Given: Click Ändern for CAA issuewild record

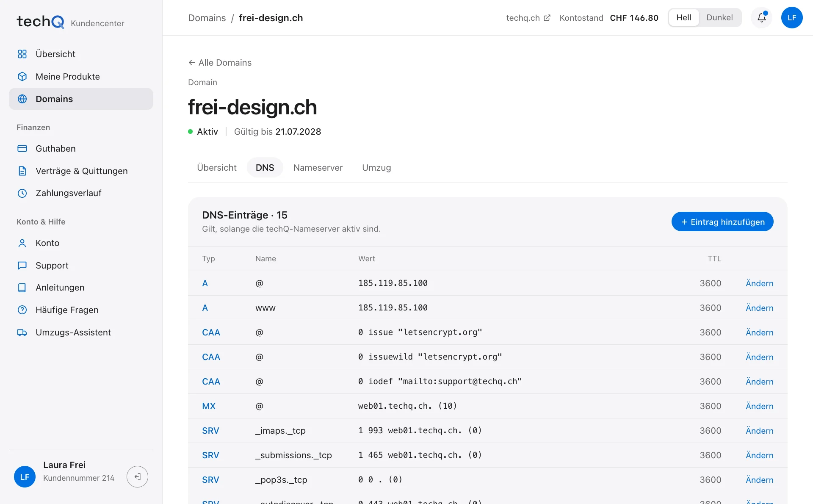Looking at the screenshot, I should [x=759, y=357].
